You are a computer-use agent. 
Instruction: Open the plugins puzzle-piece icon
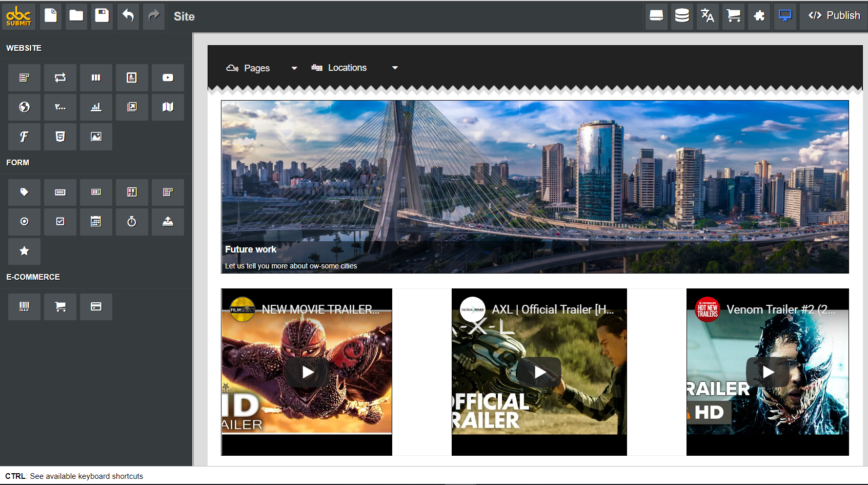[x=759, y=16]
